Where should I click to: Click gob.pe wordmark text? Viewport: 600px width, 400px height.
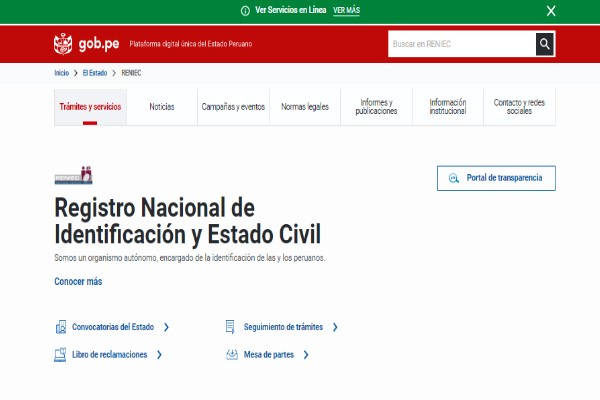pos(99,44)
